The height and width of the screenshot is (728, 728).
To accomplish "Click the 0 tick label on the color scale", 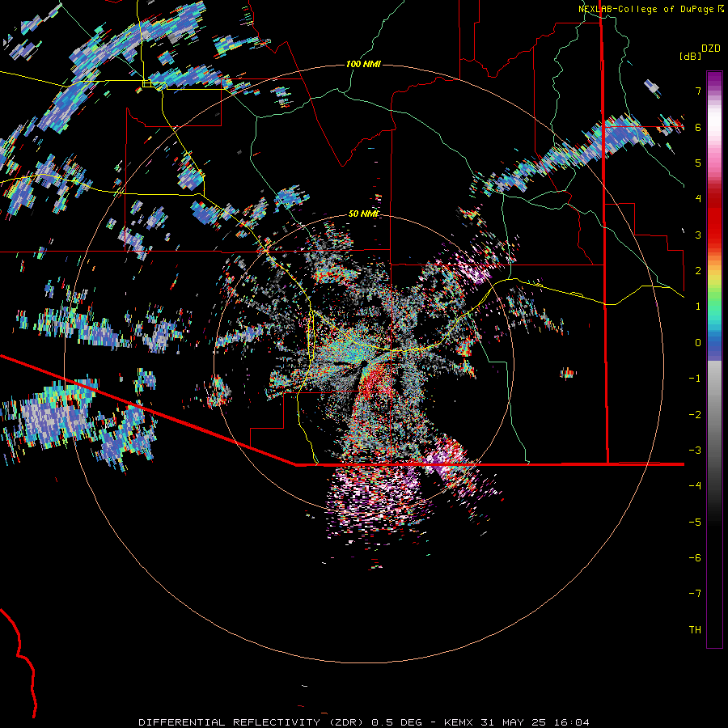I will pos(698,343).
